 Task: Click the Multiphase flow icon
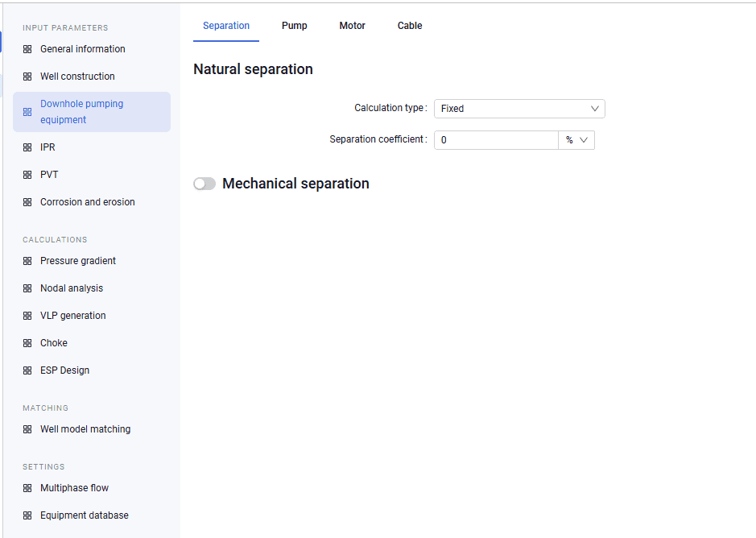(27, 488)
